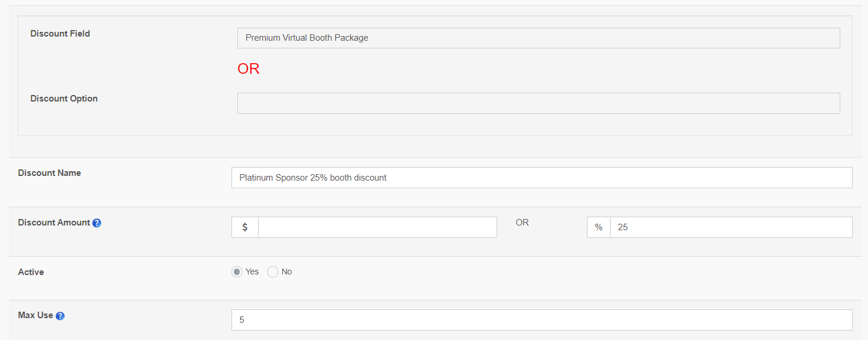Click into the Discount Name text field
Image resolution: width=868 pixels, height=340 pixels.
tap(542, 178)
